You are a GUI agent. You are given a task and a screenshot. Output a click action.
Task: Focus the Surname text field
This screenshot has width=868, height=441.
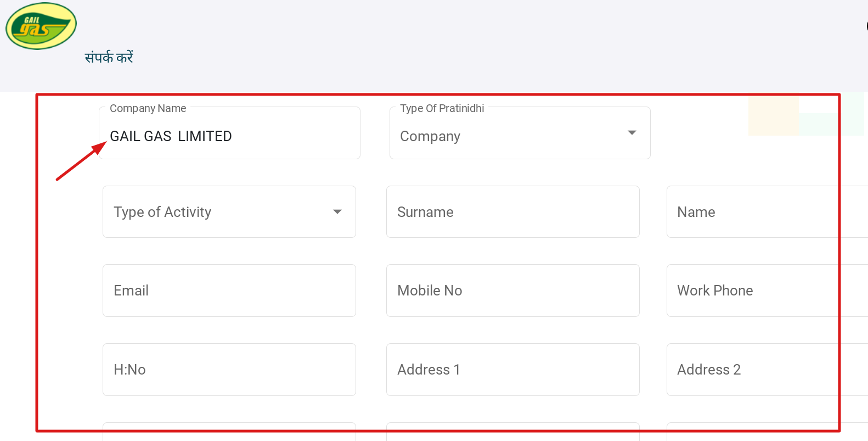[x=512, y=212]
